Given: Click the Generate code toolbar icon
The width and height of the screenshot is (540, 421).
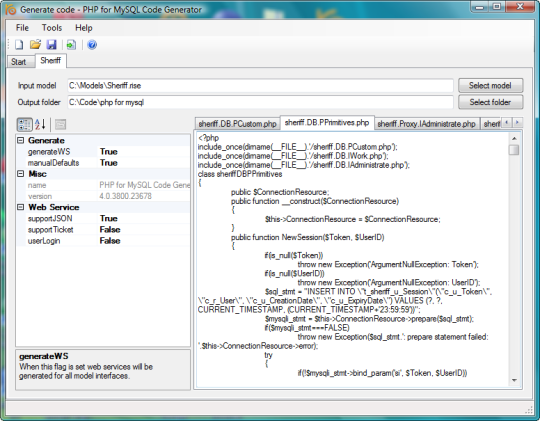Looking at the screenshot, I should coord(71,45).
